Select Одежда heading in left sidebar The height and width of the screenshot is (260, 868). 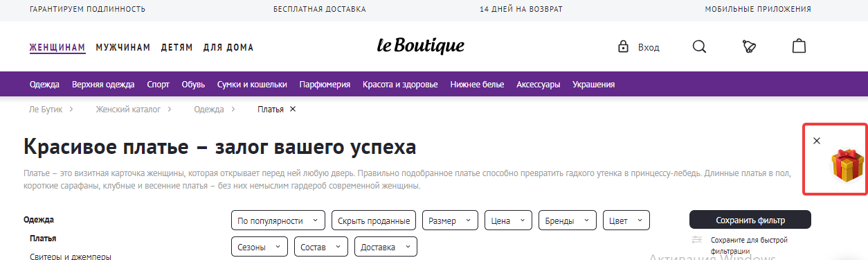(x=39, y=220)
